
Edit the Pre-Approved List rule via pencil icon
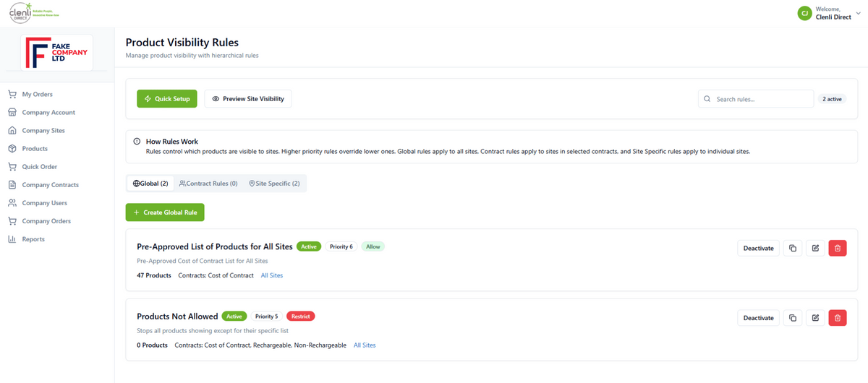815,248
